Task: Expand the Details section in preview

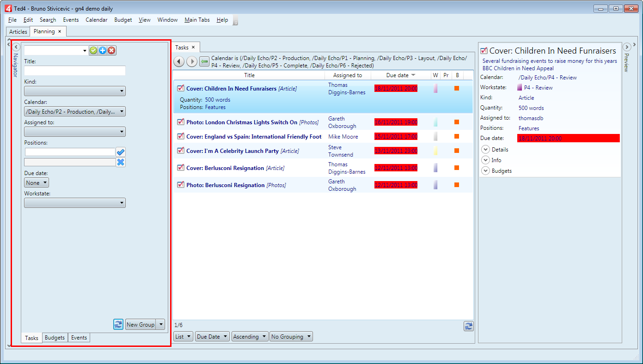Action: [x=485, y=149]
